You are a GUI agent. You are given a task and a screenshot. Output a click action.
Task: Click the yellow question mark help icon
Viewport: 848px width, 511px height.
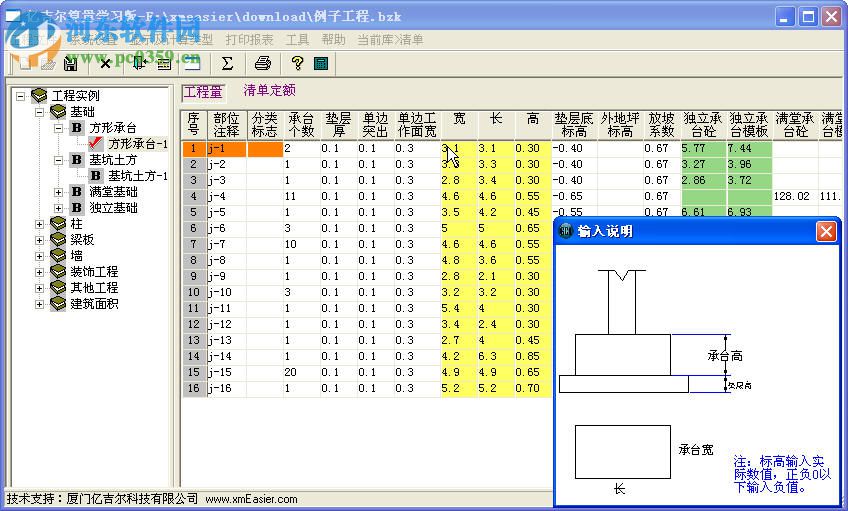click(297, 64)
